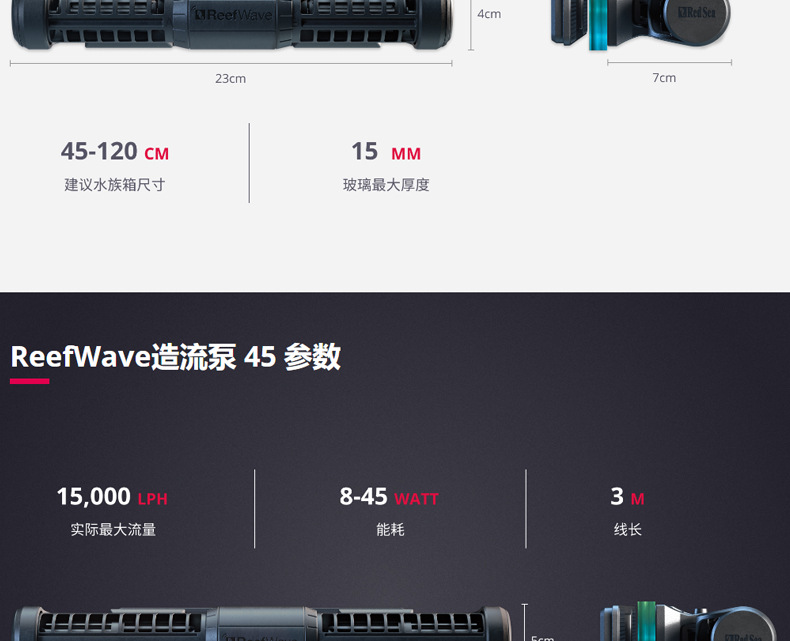Click the ReefWave造流泵 45 参数 heading
This screenshot has height=641, width=790.
coord(175,357)
